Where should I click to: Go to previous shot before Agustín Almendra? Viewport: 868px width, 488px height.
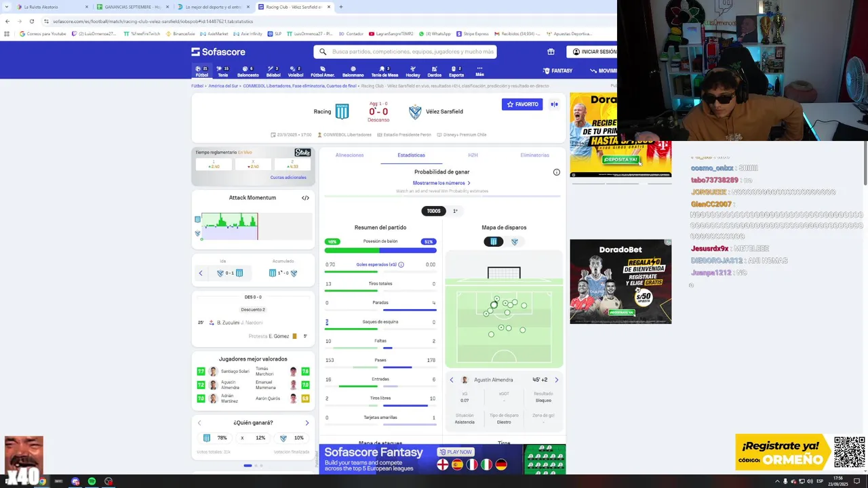[452, 380]
